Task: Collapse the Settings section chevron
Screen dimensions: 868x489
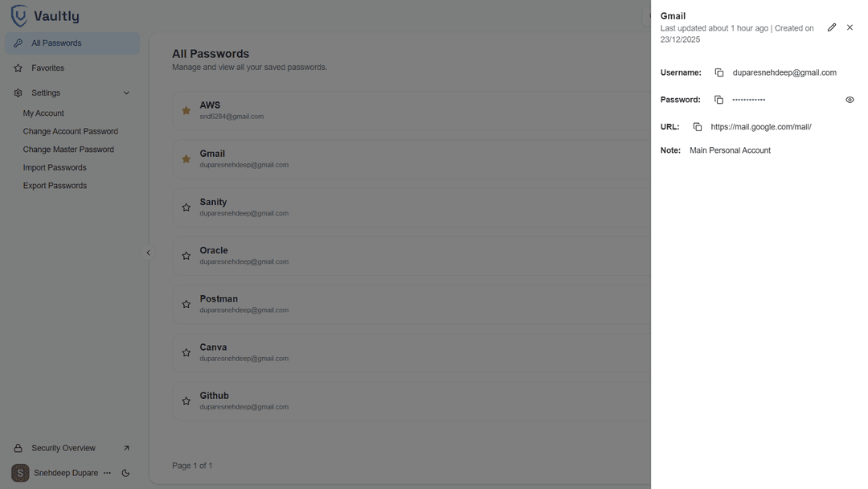Action: [126, 93]
